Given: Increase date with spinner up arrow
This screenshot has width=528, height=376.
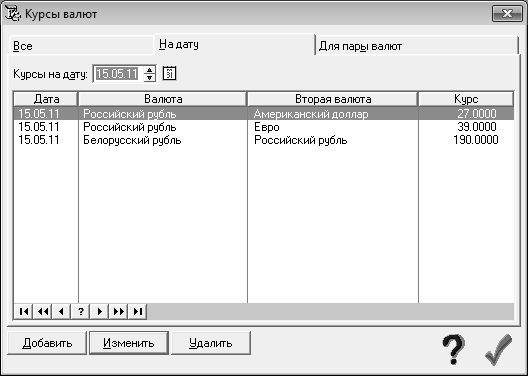Looking at the screenshot, I should [x=150, y=70].
